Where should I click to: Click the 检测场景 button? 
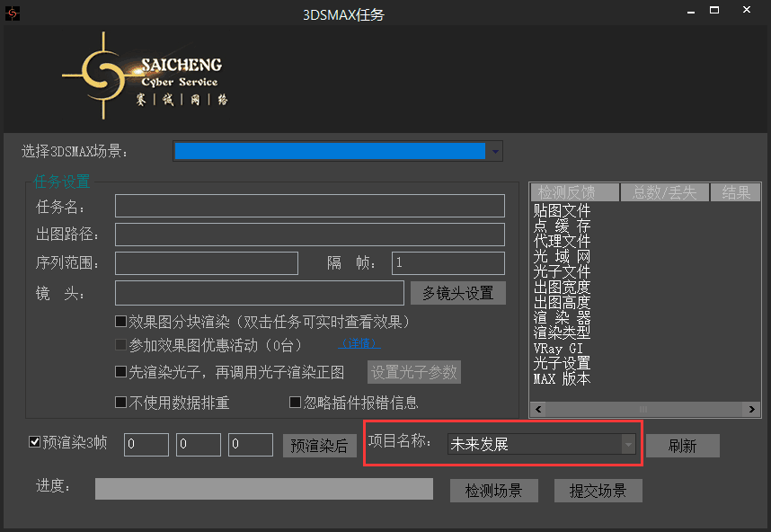click(493, 491)
